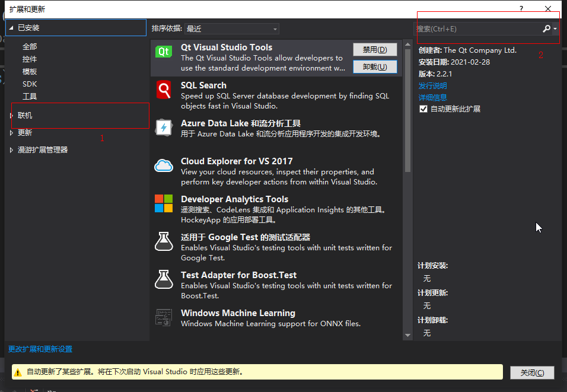567x392 pixels.
Task: Select the 工具 category
Action: tap(30, 96)
